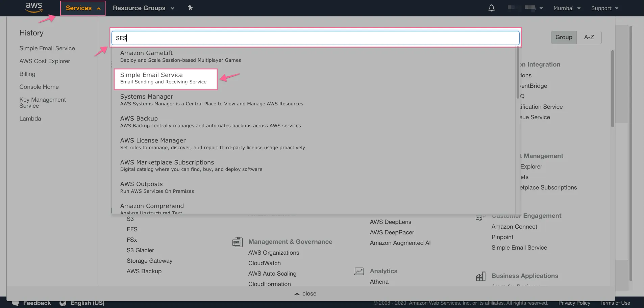Open Pinpoint service
The image size is (644, 308).
[x=502, y=237]
